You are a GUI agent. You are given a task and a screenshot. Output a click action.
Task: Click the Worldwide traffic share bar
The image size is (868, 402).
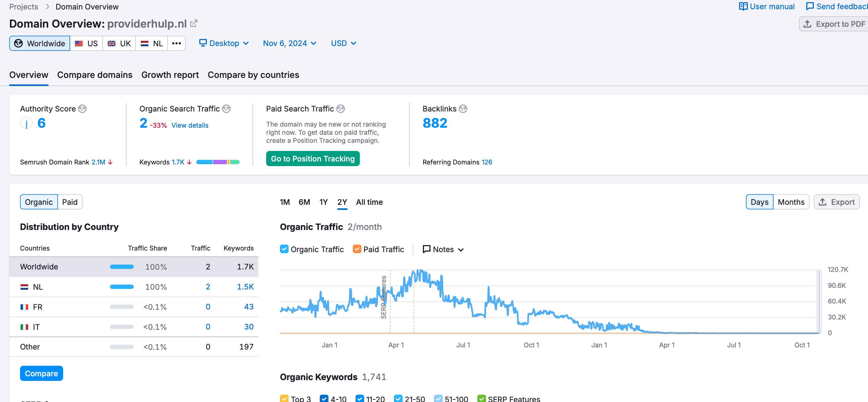pyautogui.click(x=122, y=267)
